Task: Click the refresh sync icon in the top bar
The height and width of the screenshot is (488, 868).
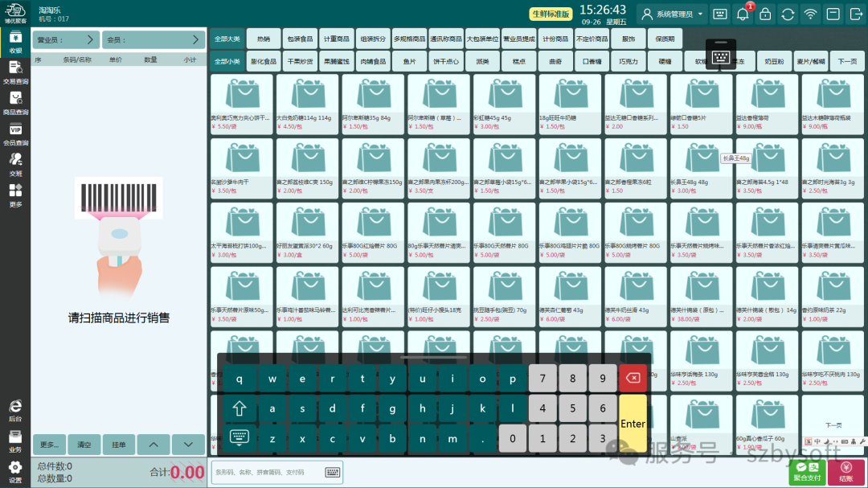Action: click(x=788, y=14)
